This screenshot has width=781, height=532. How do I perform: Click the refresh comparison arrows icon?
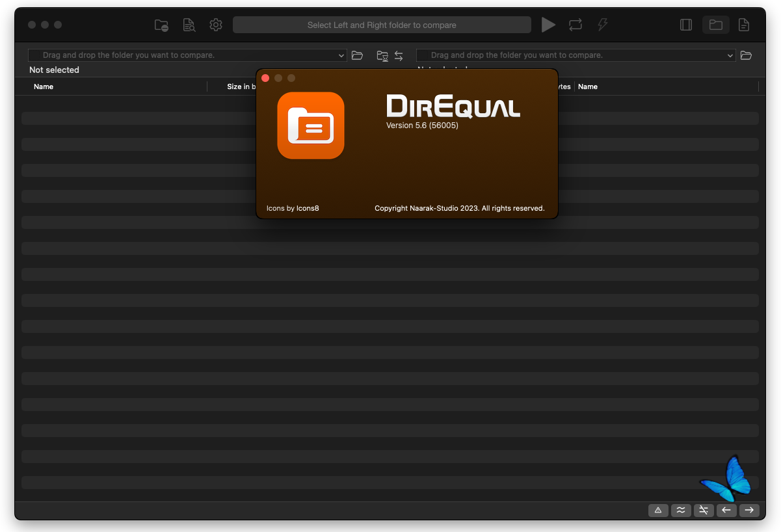tap(576, 25)
